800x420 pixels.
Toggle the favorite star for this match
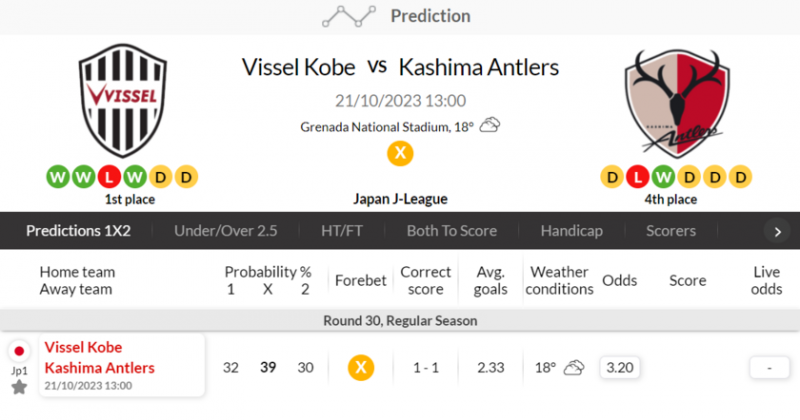pyautogui.click(x=19, y=386)
